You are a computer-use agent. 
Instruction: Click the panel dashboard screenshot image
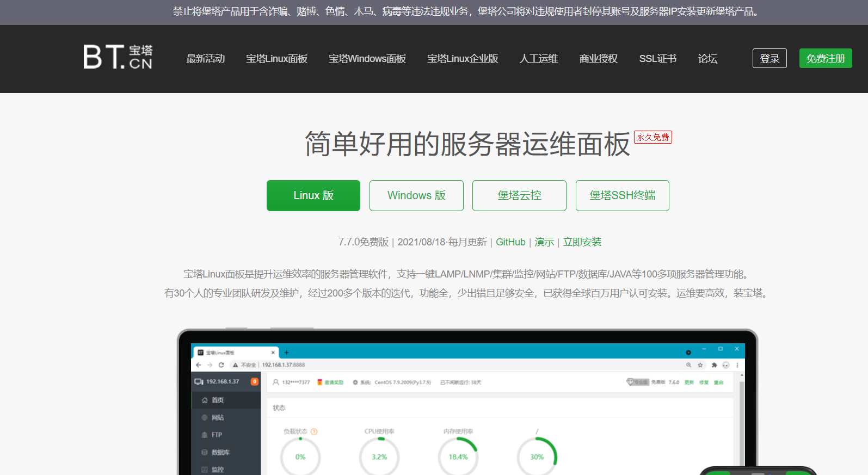tap(467, 402)
